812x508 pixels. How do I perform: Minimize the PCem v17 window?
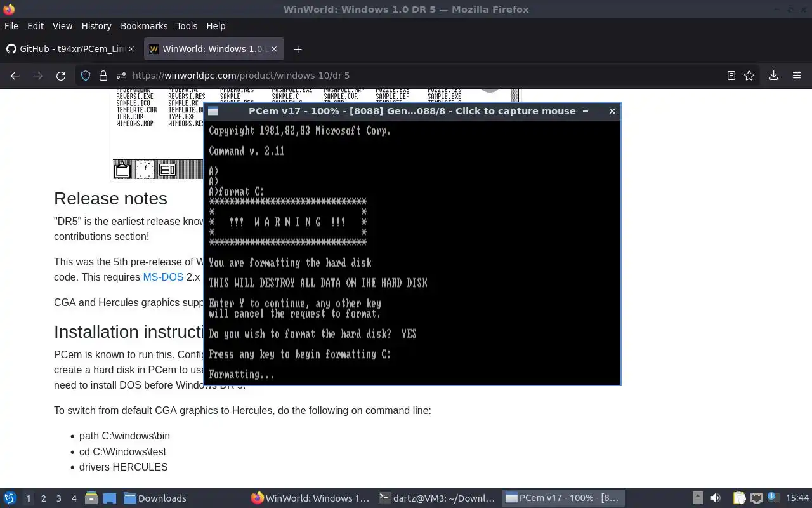point(586,111)
